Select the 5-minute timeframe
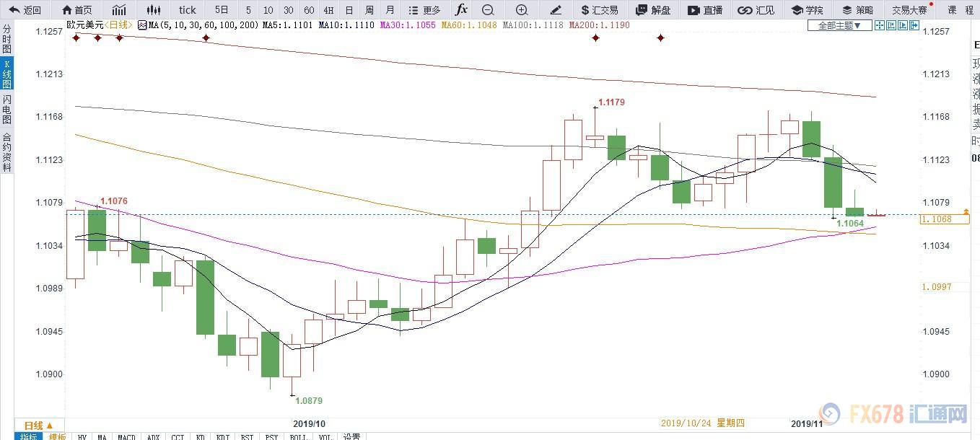Image resolution: width=980 pixels, height=440 pixels. (248, 10)
